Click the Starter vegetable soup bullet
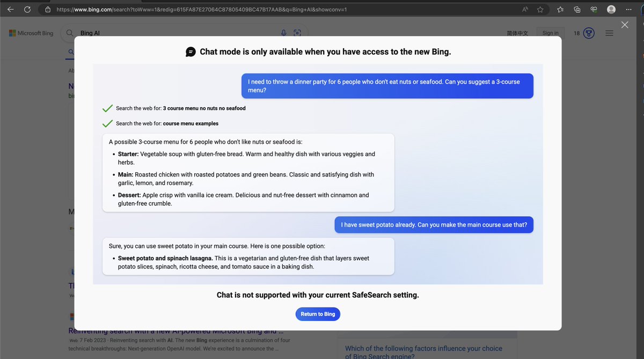Screen dimensions: 644x359 [x=246, y=158]
